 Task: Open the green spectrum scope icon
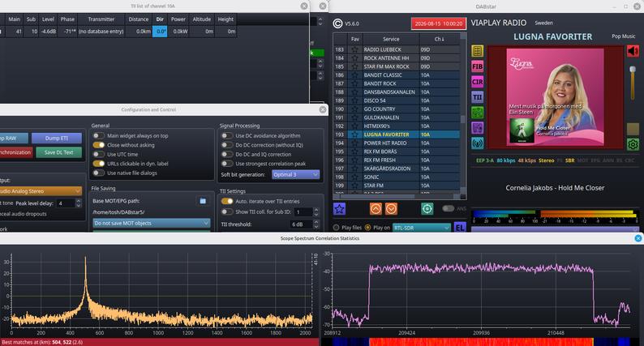coord(477,113)
